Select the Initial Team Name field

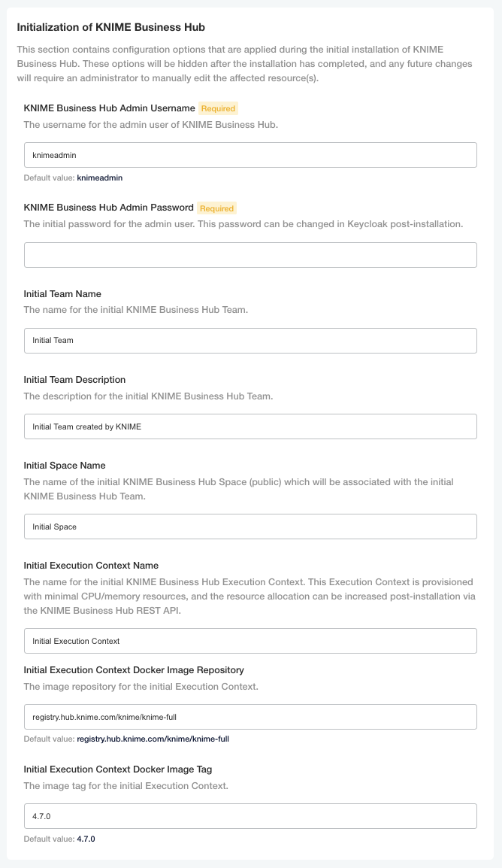[x=250, y=341]
